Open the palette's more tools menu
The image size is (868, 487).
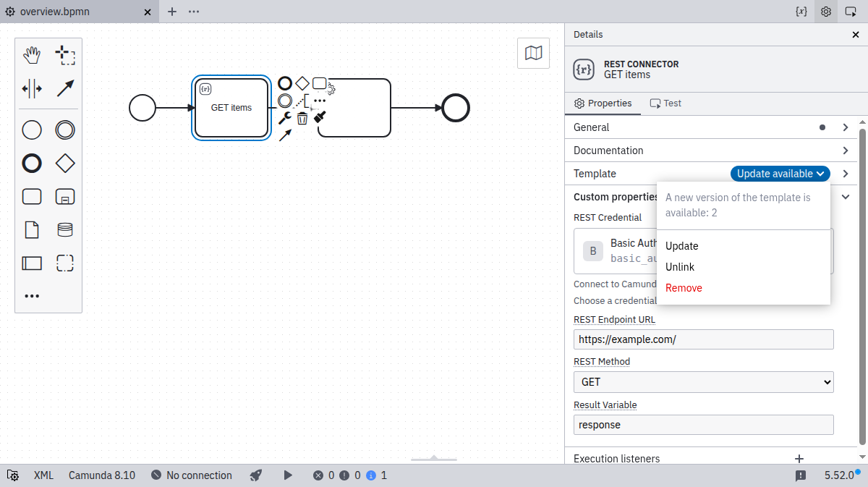pos(32,296)
